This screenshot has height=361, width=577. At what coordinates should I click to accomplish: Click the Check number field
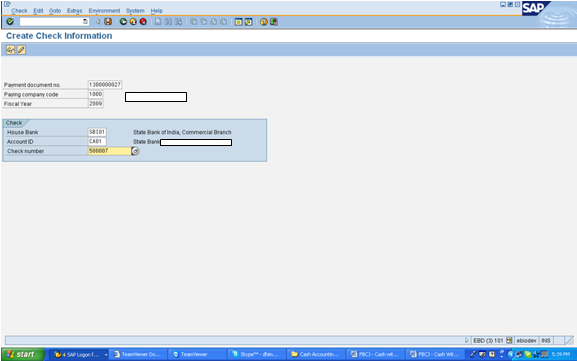click(x=109, y=151)
